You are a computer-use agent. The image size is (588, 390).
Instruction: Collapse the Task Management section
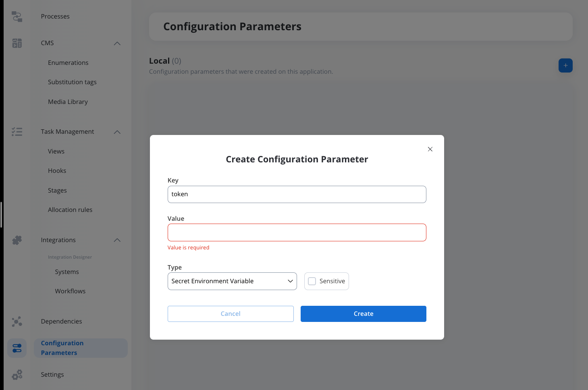point(117,132)
